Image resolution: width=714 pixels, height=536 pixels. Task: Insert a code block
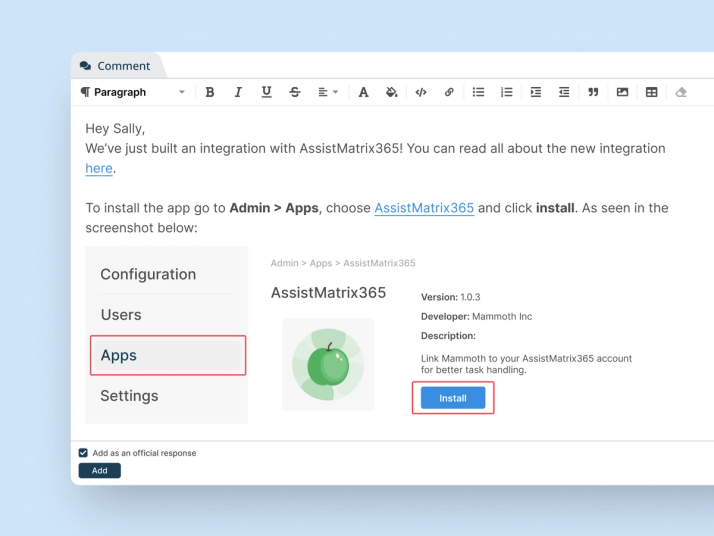coord(421,92)
